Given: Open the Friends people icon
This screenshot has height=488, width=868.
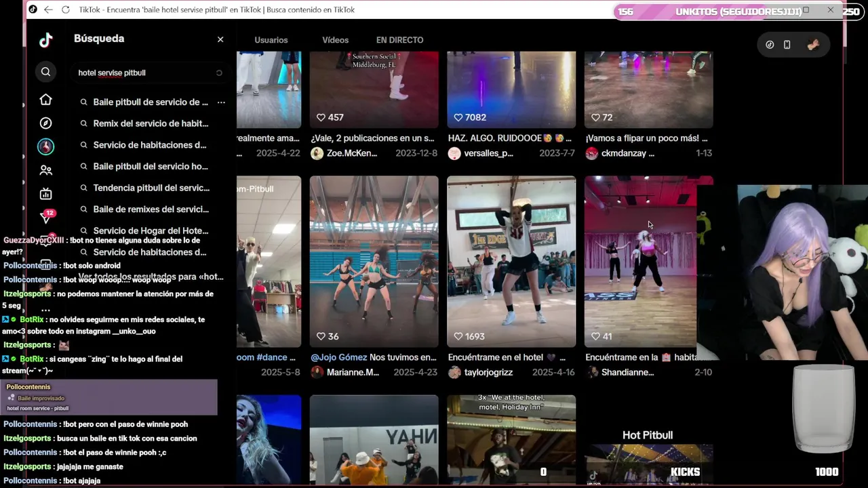Looking at the screenshot, I should 45,171.
